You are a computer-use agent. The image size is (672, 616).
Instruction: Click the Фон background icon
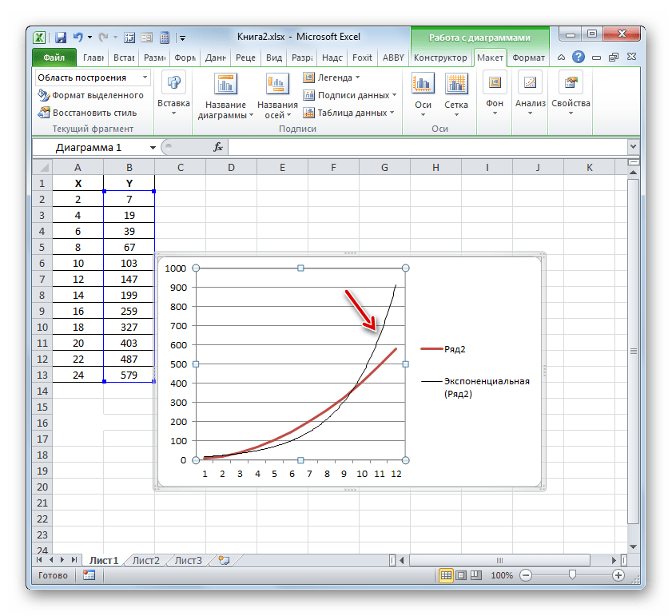[495, 81]
